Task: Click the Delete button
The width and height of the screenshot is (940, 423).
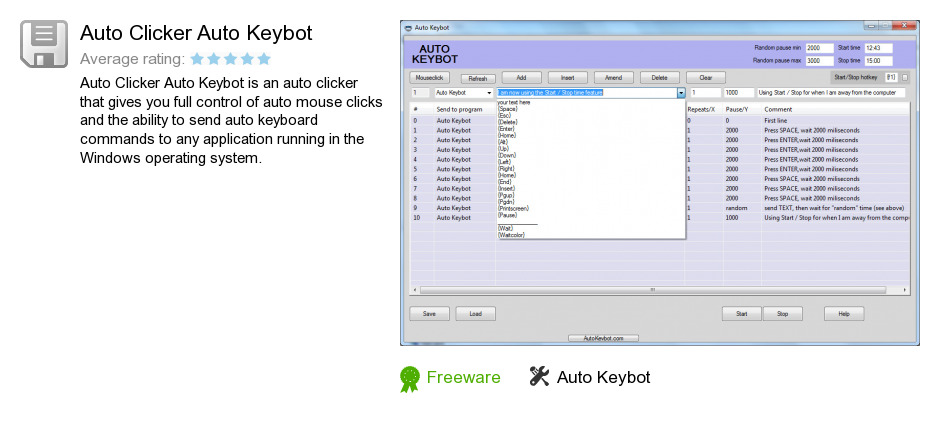Action: [660, 78]
